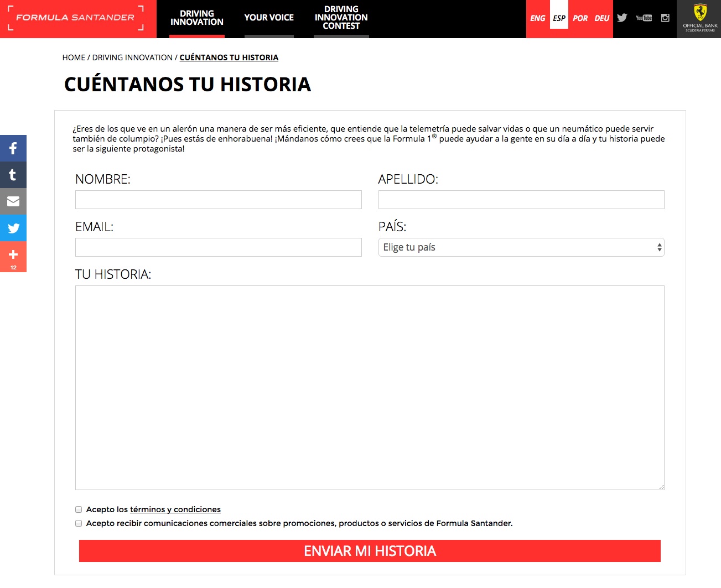Open the términos y condiciones link
The image size is (721, 588).
[x=175, y=509]
